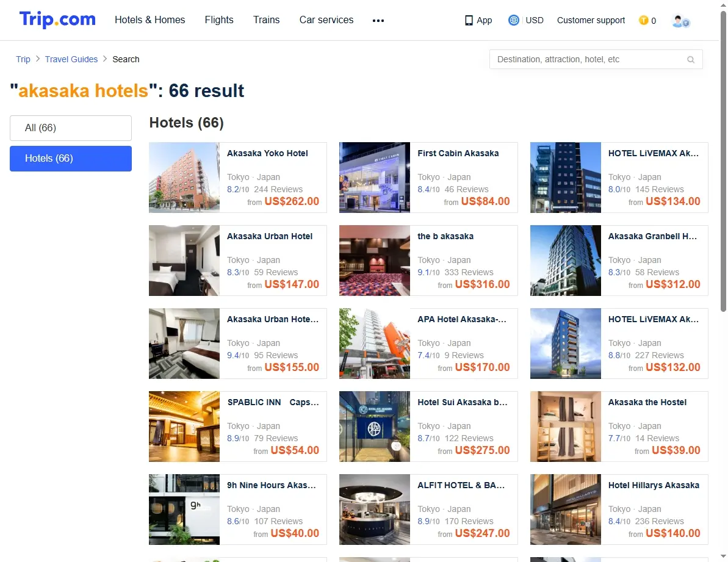Open Hotel Hillarys Akasaka photo
The width and height of the screenshot is (728, 562).
tap(566, 510)
